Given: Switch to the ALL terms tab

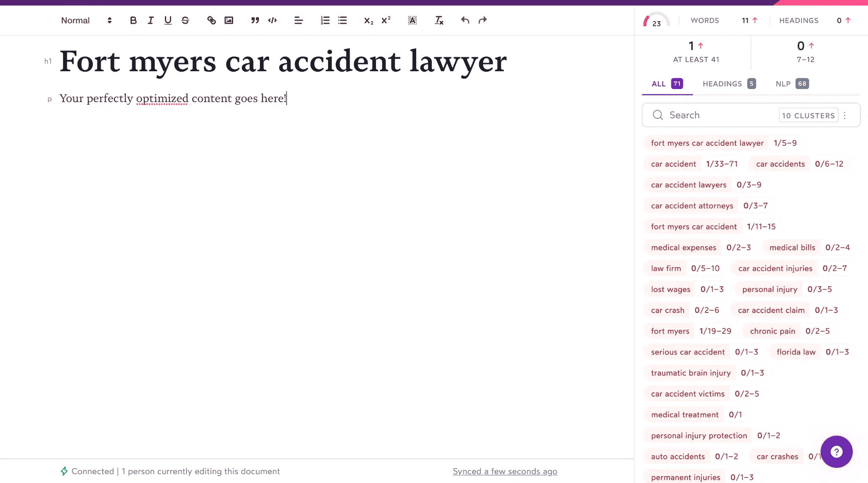Looking at the screenshot, I should tap(667, 84).
